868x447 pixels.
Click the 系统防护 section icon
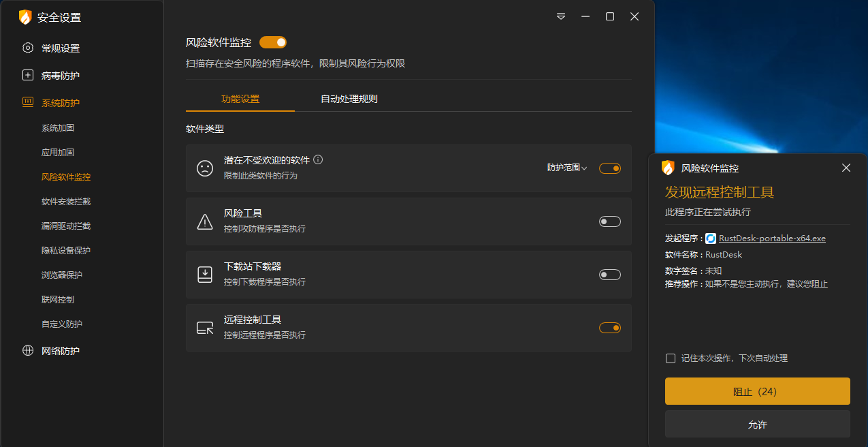(28, 102)
